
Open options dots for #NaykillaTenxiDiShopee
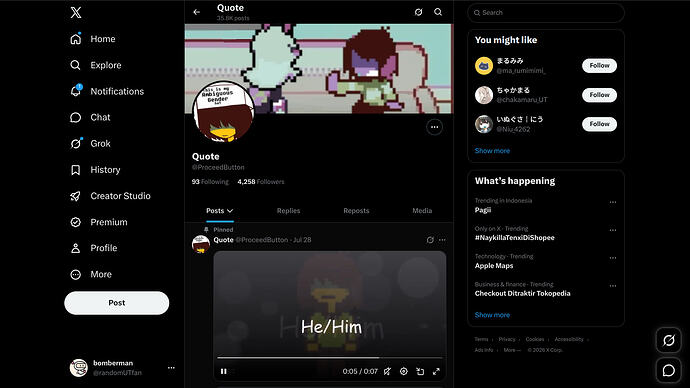613,230
